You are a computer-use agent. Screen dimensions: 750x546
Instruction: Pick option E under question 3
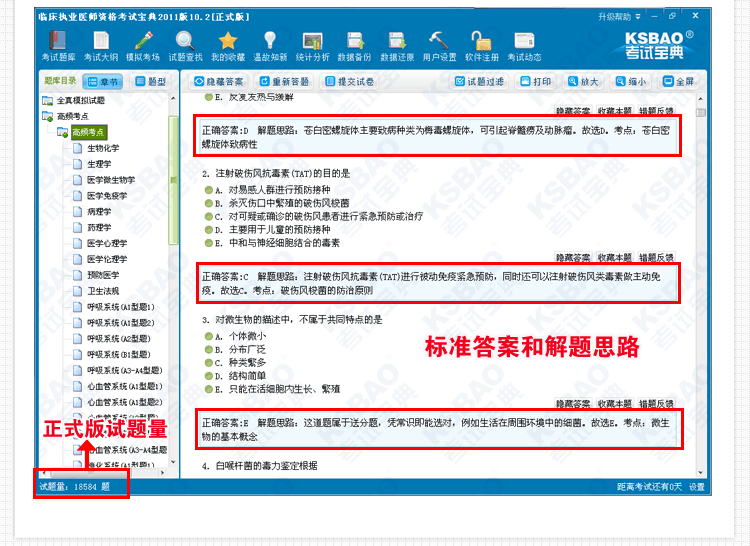pos(208,389)
